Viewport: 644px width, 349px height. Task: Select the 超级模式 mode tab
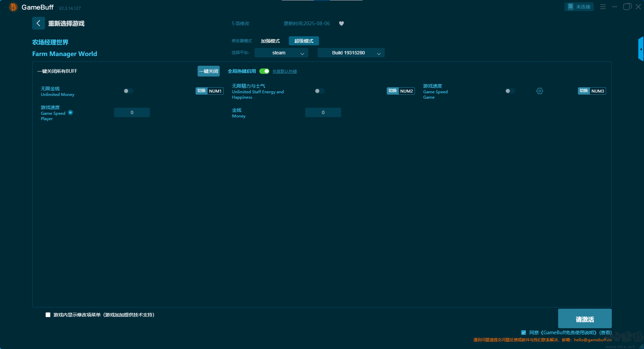[x=304, y=41]
